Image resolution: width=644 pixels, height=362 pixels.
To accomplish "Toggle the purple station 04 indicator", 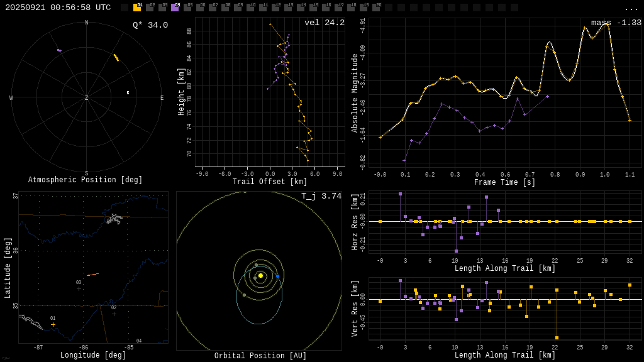I will (x=175, y=8).
